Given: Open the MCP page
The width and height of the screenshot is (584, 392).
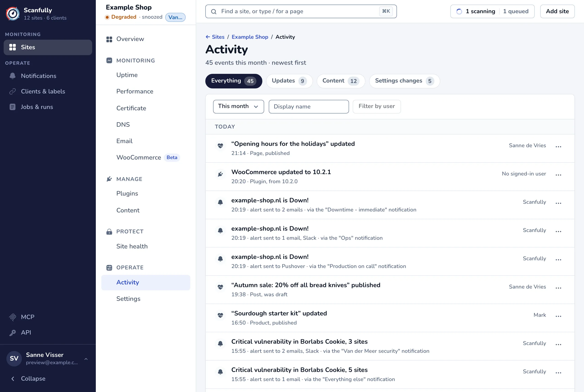Looking at the screenshot, I should (48, 317).
